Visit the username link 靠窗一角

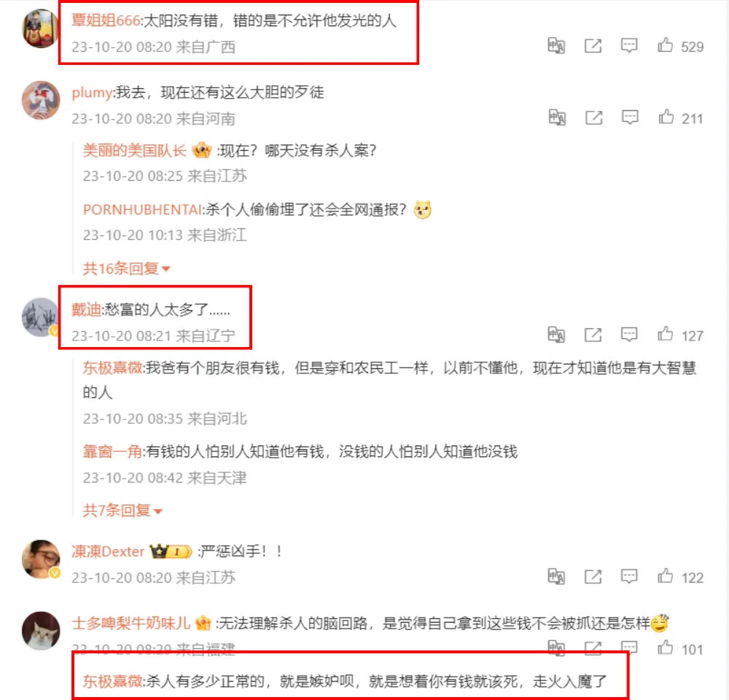pyautogui.click(x=112, y=451)
